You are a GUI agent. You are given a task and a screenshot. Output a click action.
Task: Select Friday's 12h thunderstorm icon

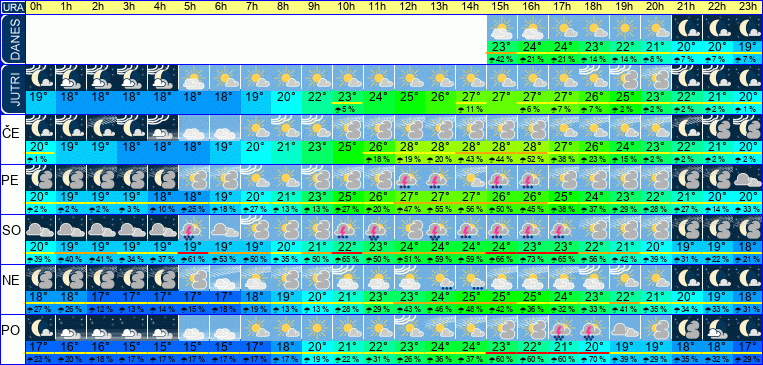[x=409, y=178]
